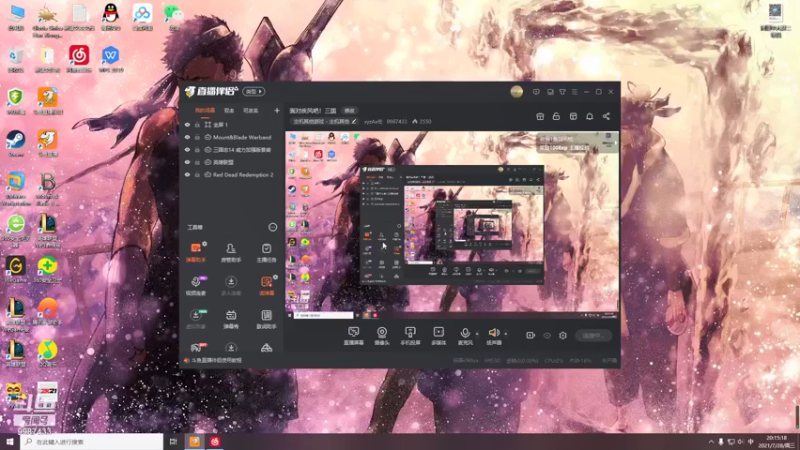This screenshot has height=450, width=800.
Task: Collapse the toolbox panel with minus circle
Action: point(273,227)
